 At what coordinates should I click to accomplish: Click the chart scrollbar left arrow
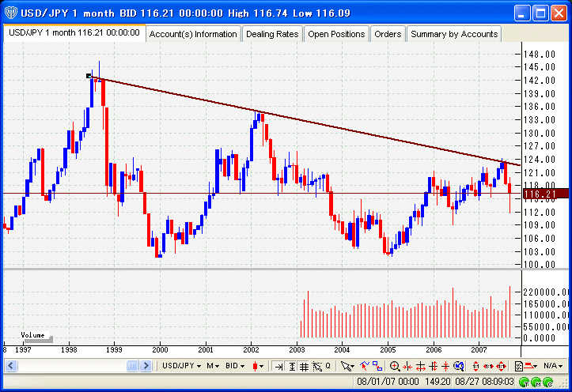click(11, 365)
